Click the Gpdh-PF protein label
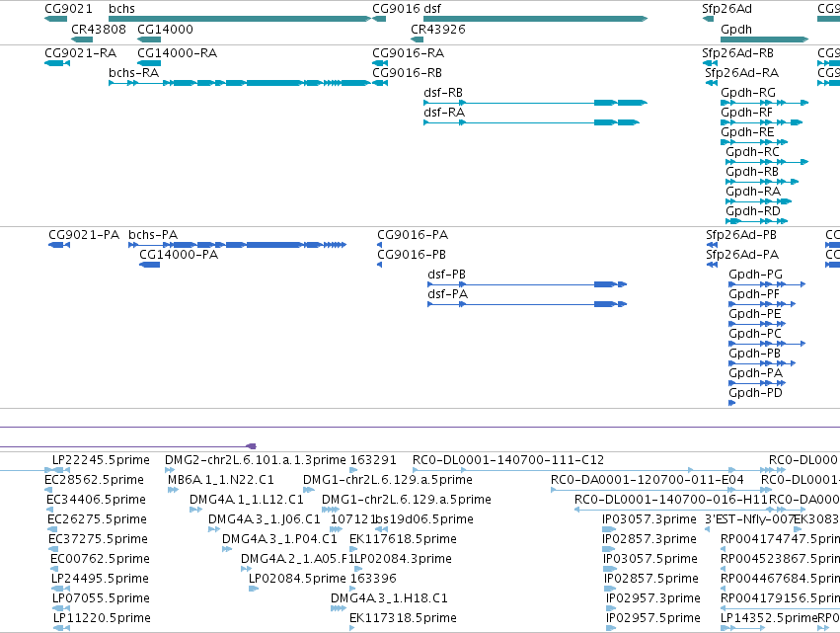840x633 pixels. coord(754,294)
